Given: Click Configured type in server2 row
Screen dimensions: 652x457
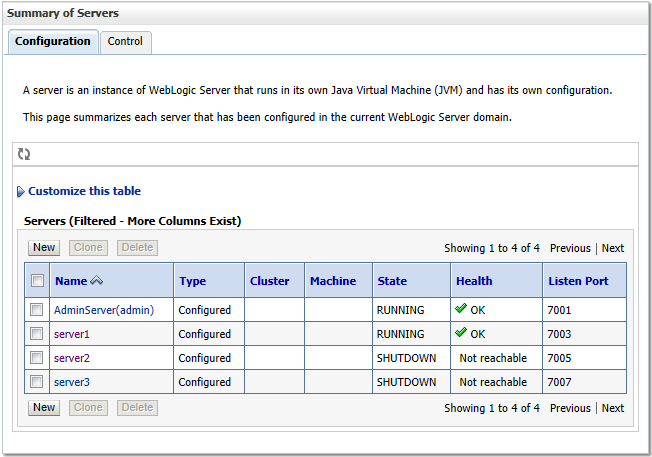Looking at the screenshot, I should pos(205,359).
